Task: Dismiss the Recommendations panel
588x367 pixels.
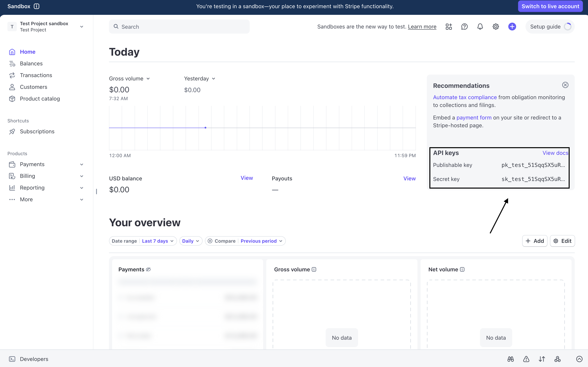Action: 565,85
